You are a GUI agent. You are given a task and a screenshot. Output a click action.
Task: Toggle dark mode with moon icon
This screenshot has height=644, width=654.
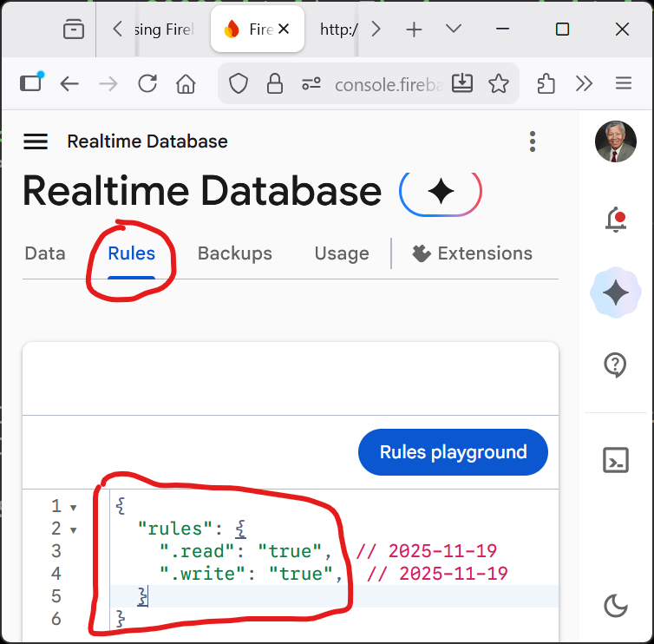coord(615,606)
